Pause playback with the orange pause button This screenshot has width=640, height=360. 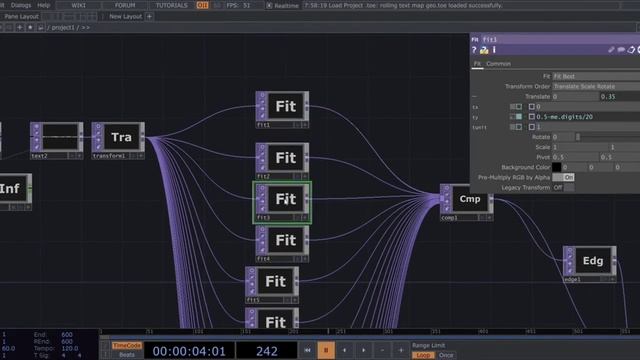pos(326,350)
